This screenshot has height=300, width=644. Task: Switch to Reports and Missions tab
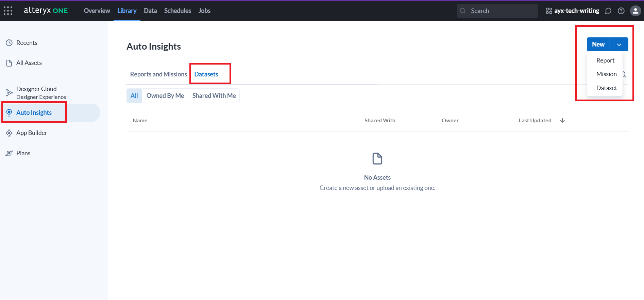tap(158, 74)
